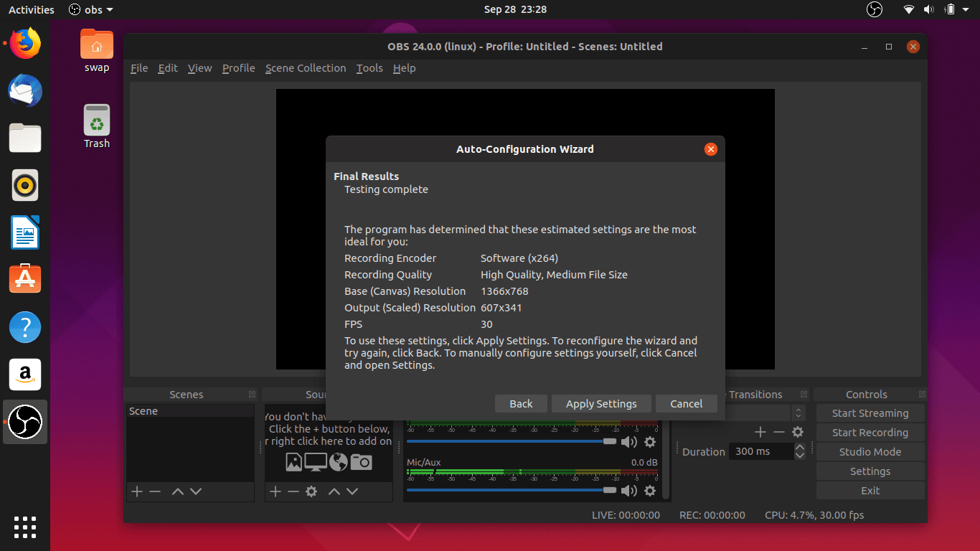Screen dimensions: 980x551
Task: Add an image source via picture icon
Action: coord(293,462)
